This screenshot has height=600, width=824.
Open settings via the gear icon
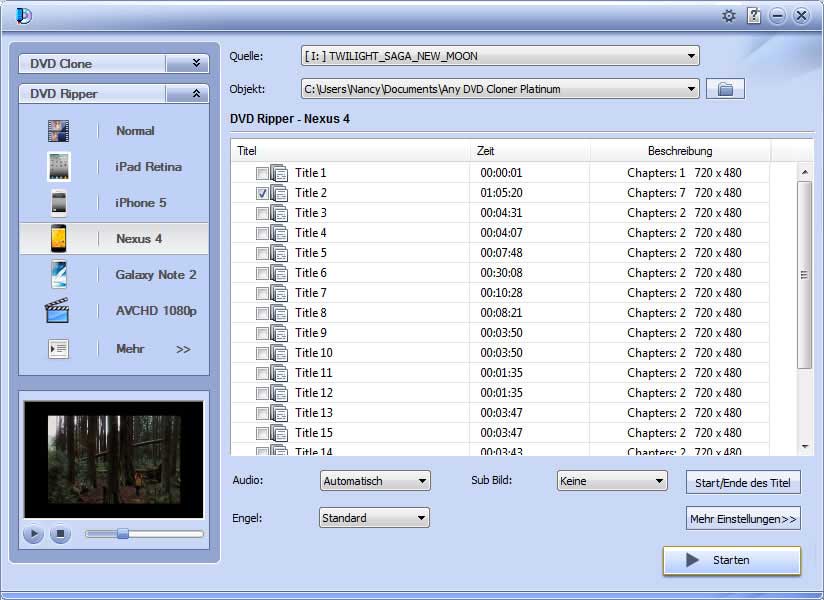click(x=728, y=16)
